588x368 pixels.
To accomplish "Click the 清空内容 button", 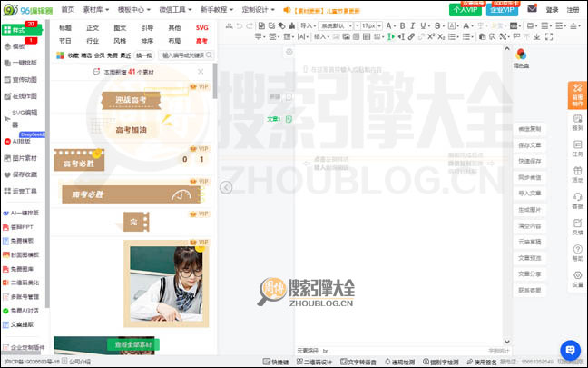I will (x=530, y=225).
